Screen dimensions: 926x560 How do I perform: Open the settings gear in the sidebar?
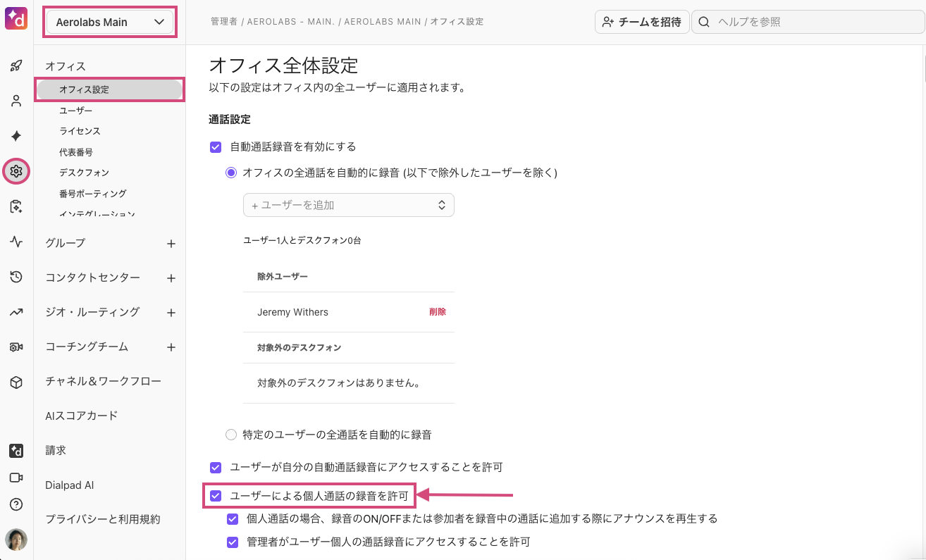pyautogui.click(x=16, y=171)
